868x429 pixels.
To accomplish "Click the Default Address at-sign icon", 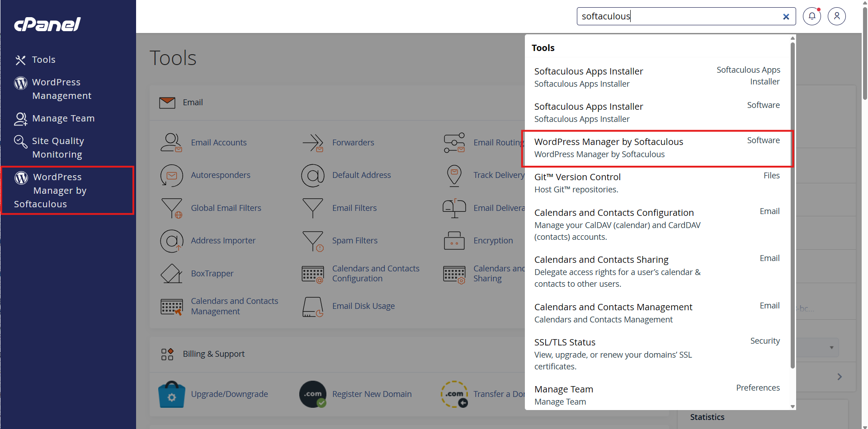I will coord(313,175).
